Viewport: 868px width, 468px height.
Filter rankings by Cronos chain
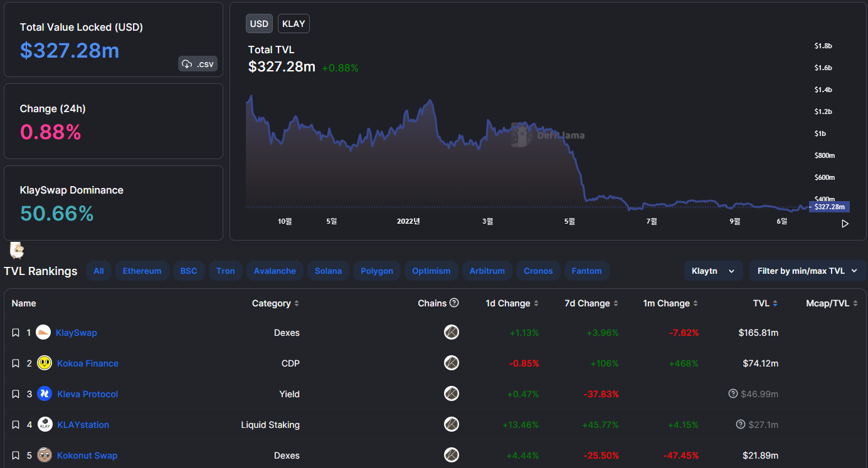(x=538, y=271)
